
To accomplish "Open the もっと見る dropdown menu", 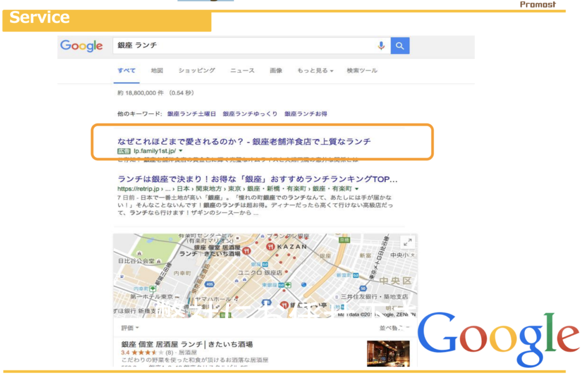I will (315, 71).
